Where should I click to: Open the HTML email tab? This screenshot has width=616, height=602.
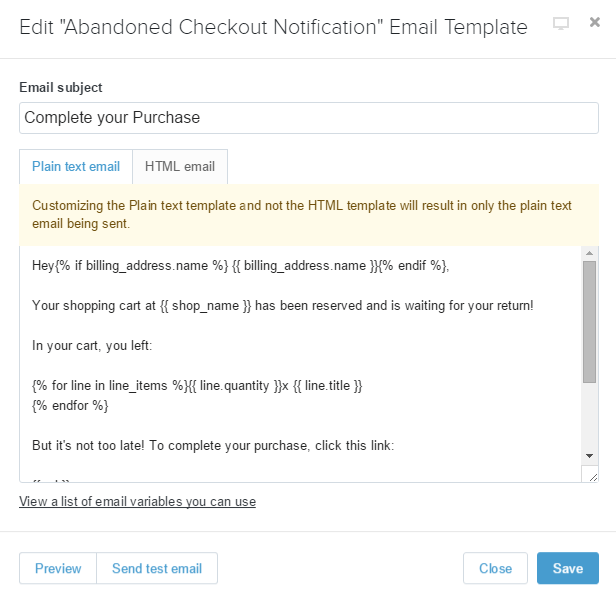(x=180, y=167)
